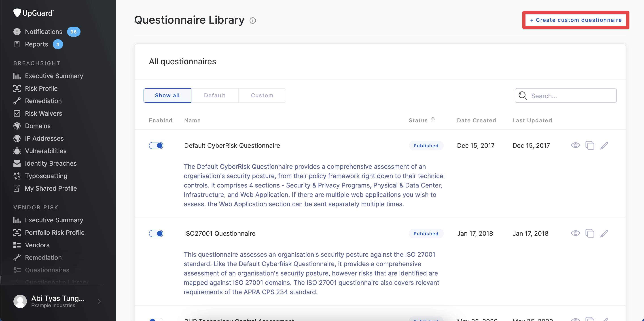Switch to the Default filter tab
The height and width of the screenshot is (321, 644).
214,95
